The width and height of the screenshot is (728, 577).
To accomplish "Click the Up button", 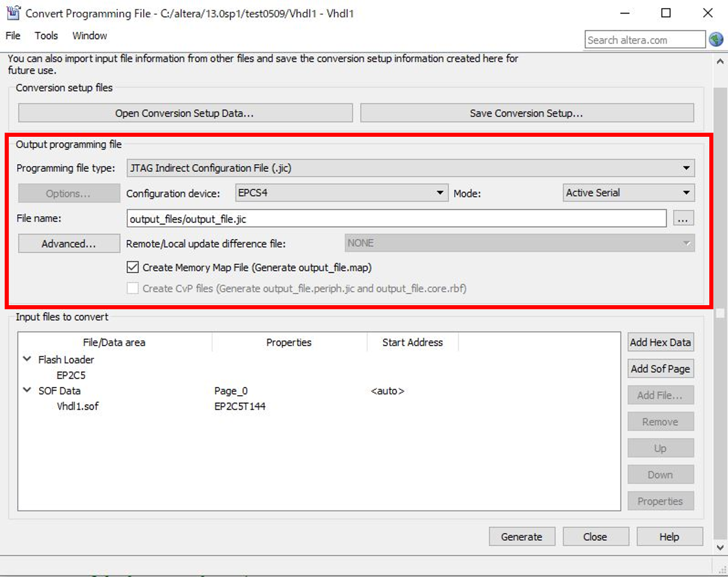I will (661, 448).
